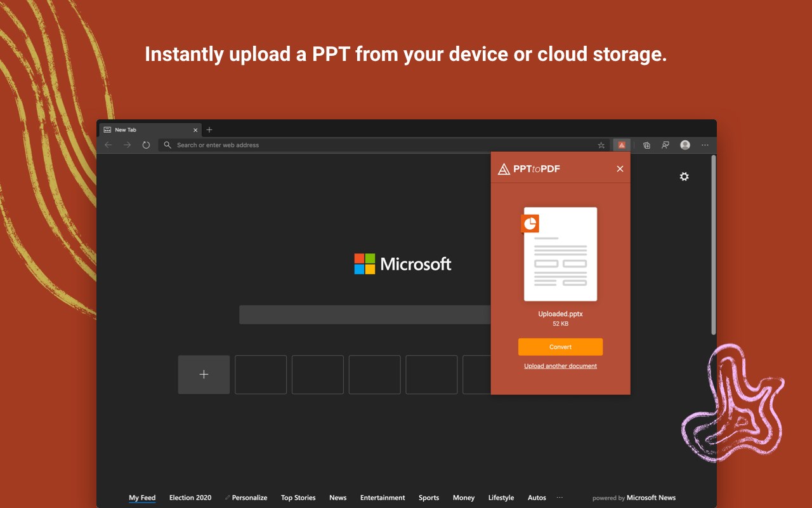
Task: Open the Collections icon in toolbar
Action: tap(646, 145)
